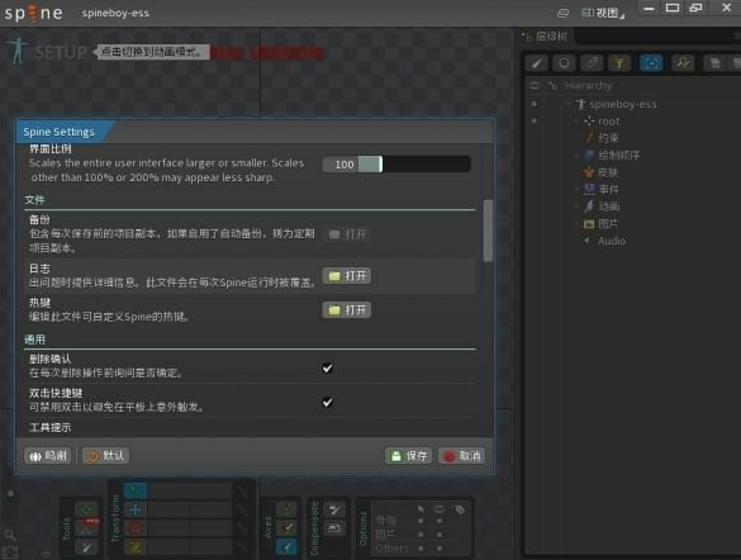The height and width of the screenshot is (560, 741).
Task: Toggle Bones compensation in Compensate panel
Action: pos(334,509)
